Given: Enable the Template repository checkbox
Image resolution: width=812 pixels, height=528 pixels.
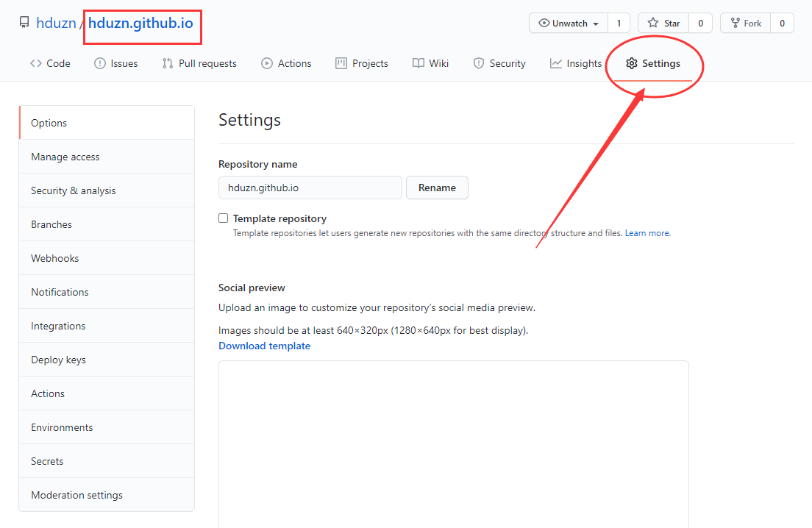Looking at the screenshot, I should click(x=224, y=218).
